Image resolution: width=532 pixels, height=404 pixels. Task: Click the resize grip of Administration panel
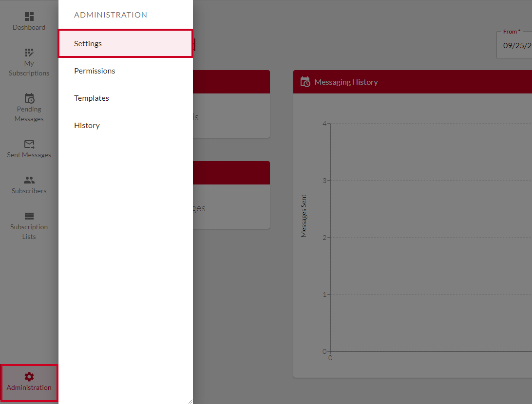190,401
